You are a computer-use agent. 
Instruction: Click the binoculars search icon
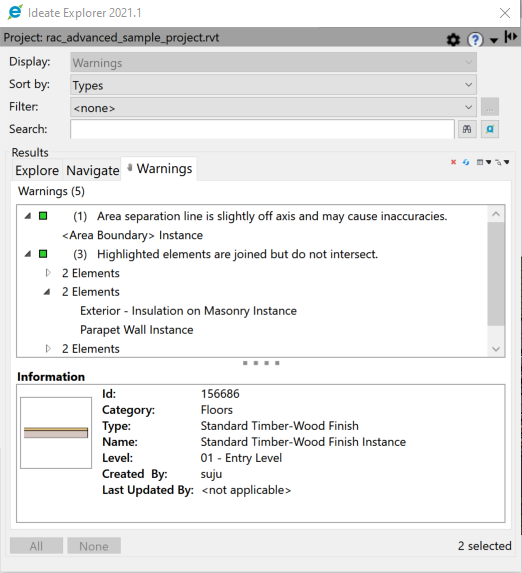click(467, 129)
